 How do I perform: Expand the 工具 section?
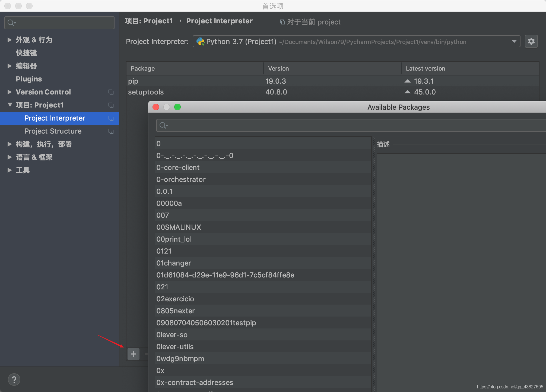pyautogui.click(x=9, y=170)
